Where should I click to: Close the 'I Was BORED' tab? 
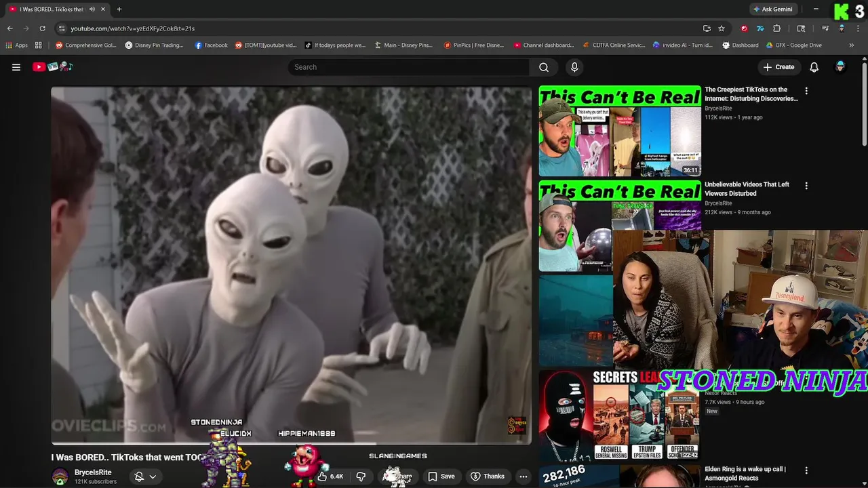pyautogui.click(x=104, y=9)
